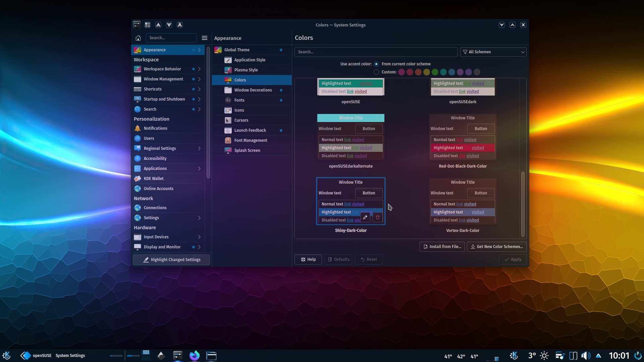
Task: Select 'From current color scheme' accent option
Action: pyautogui.click(x=376, y=64)
